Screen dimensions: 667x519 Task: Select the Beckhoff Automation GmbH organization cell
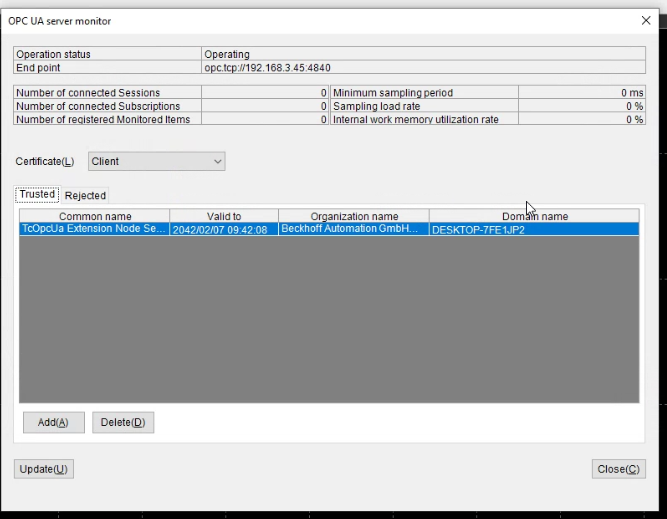tap(354, 229)
